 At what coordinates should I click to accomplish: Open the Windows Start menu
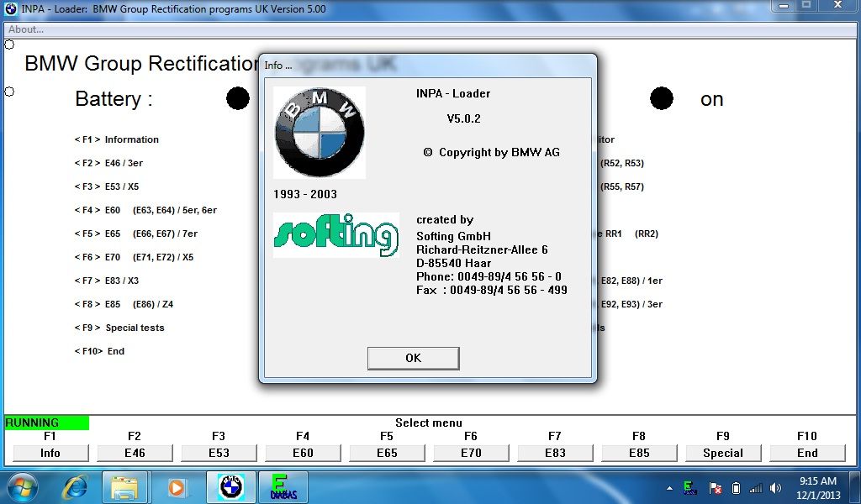tap(22, 487)
